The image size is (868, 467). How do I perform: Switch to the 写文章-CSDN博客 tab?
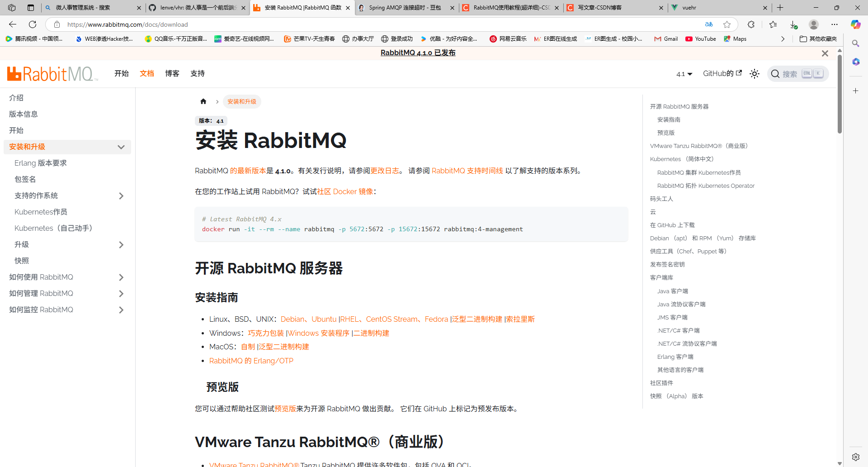coord(614,8)
